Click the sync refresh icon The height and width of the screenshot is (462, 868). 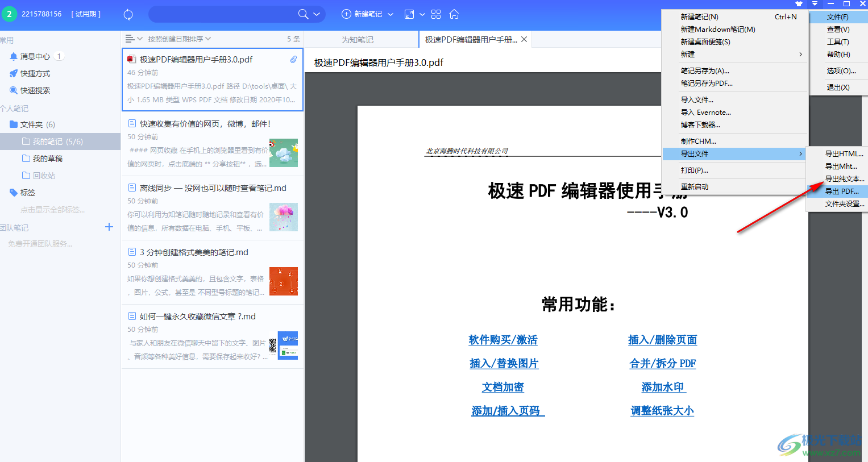(128, 14)
